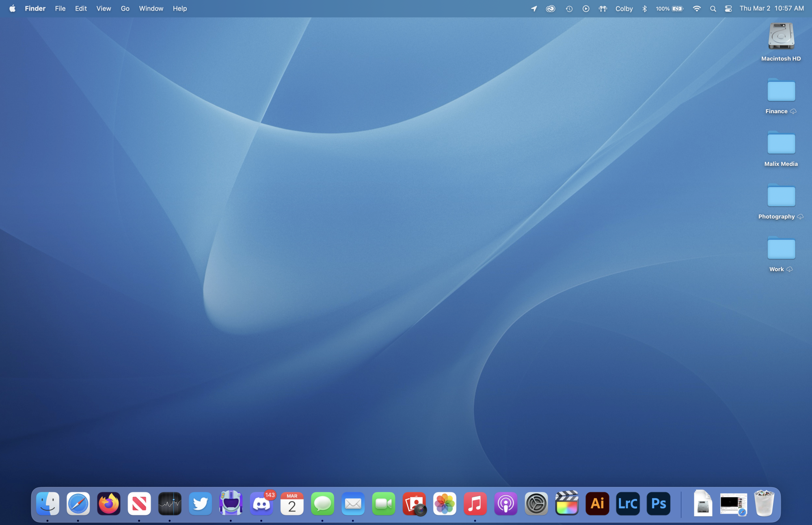Open Control Center in menu bar

[x=728, y=9]
